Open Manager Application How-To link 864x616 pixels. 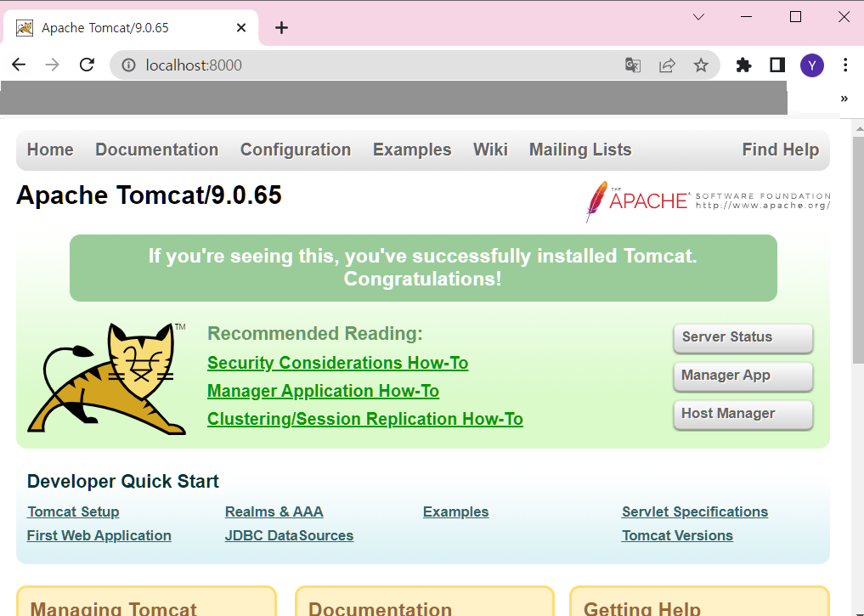click(x=323, y=391)
